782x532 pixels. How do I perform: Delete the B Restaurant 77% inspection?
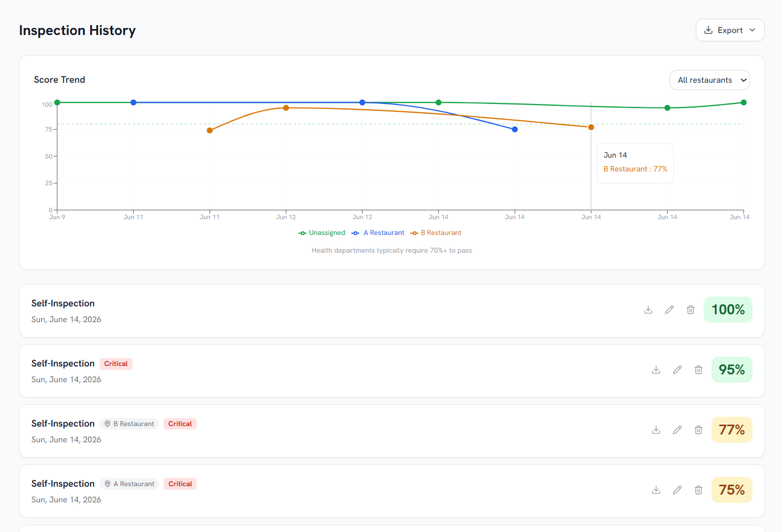(x=698, y=430)
